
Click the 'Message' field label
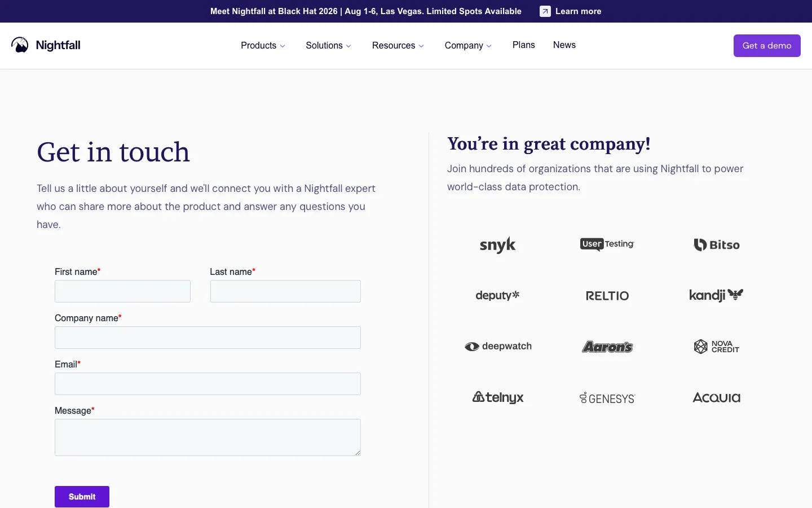[x=74, y=410]
